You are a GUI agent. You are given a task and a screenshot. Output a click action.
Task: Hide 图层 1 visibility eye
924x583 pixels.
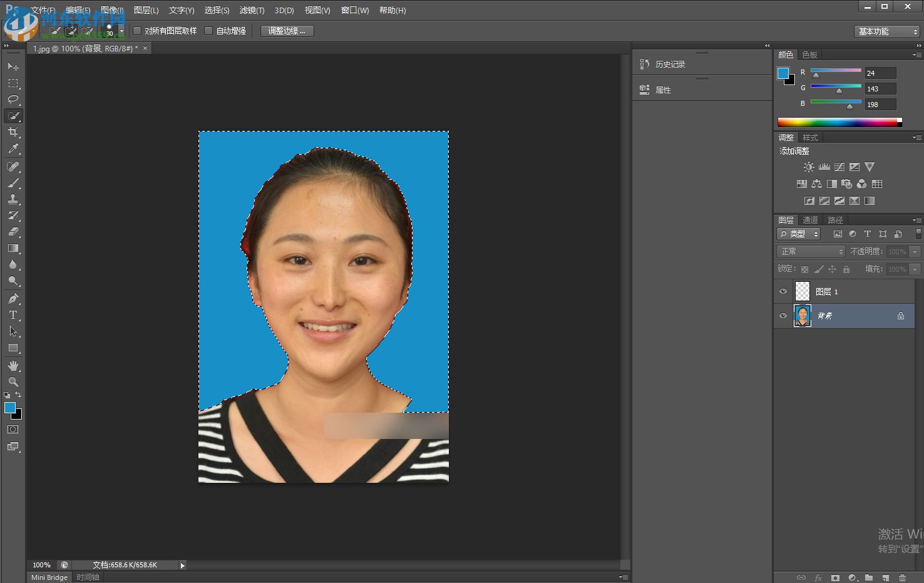click(783, 292)
